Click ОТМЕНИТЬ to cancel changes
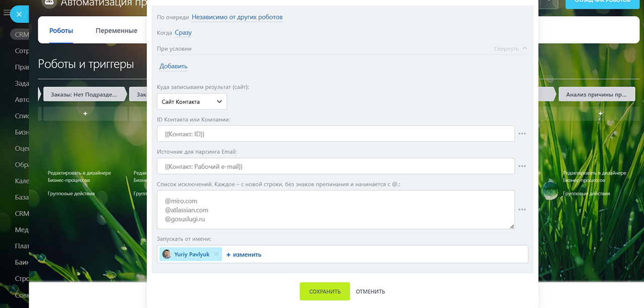The image size is (644, 308). point(370,291)
